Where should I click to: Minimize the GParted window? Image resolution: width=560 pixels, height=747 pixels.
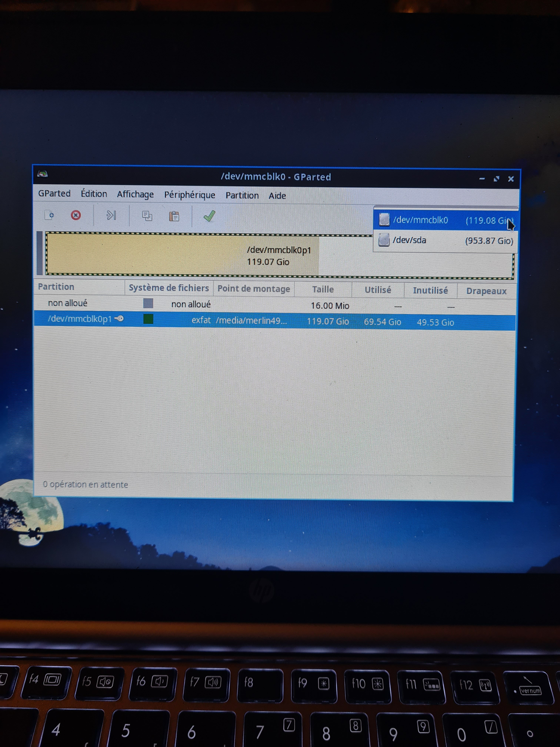[x=482, y=178]
